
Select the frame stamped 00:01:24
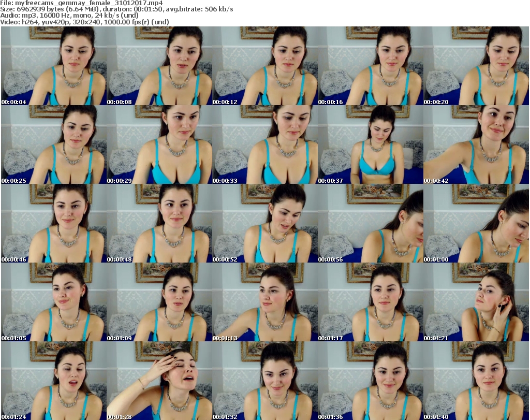click(54, 381)
